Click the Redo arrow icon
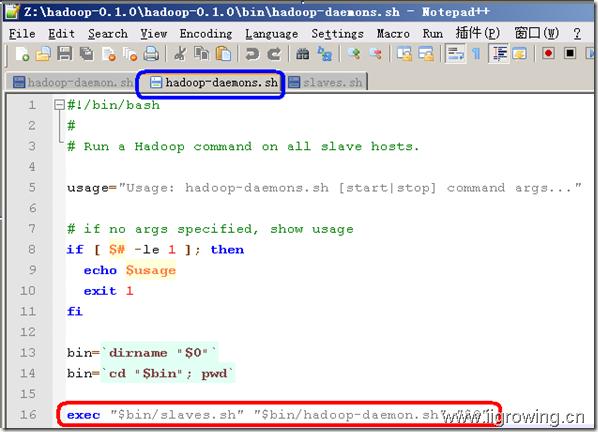The image size is (598, 432). click(x=274, y=54)
